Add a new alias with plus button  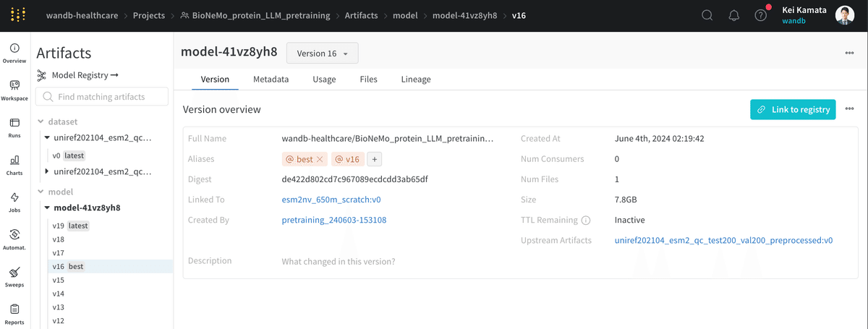375,159
